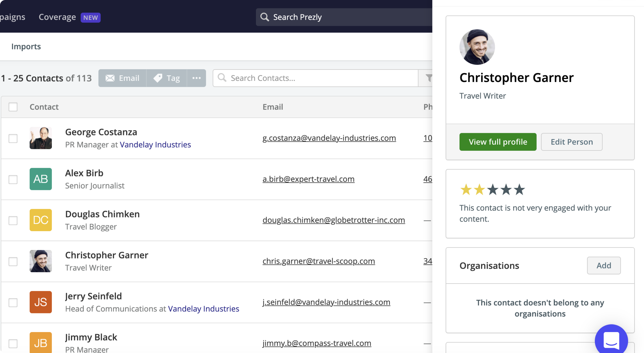Click Christopher Garner's large profile photo

pyautogui.click(x=477, y=47)
